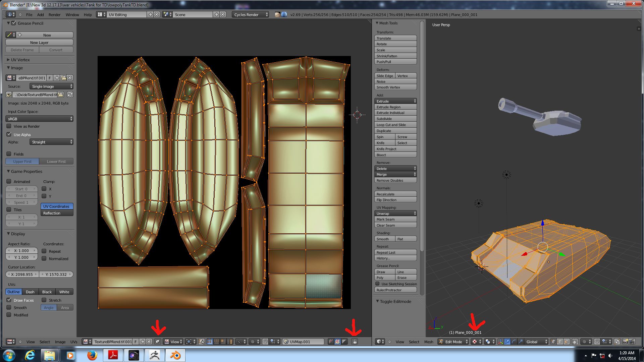Open Render menu in top bar
This screenshot has height=362, width=644.
[x=54, y=15]
